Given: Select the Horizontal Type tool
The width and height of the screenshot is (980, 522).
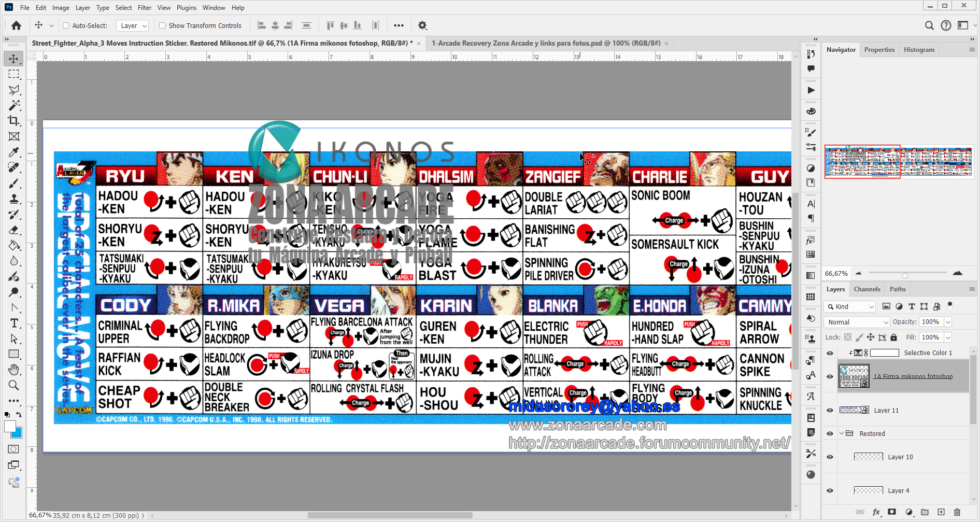Looking at the screenshot, I should coord(14,323).
